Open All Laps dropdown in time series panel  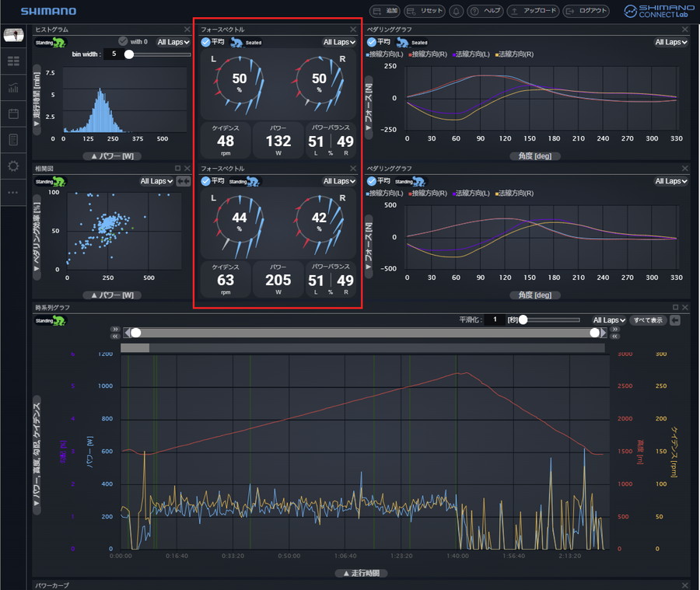point(607,319)
